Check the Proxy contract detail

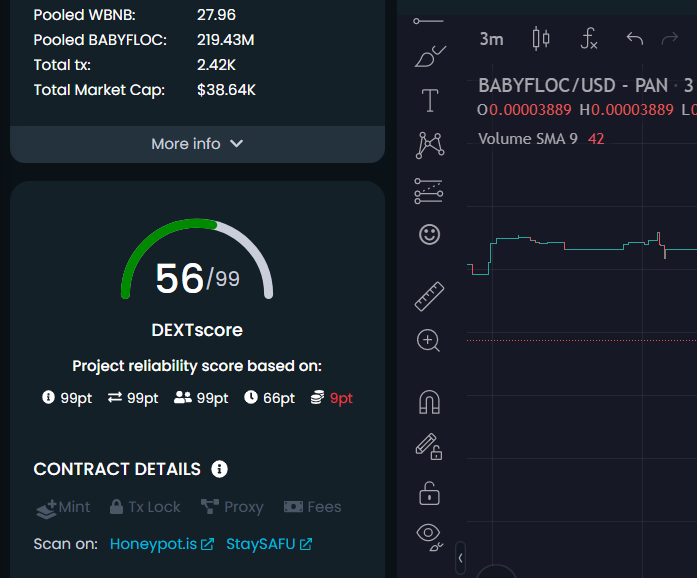click(x=232, y=507)
